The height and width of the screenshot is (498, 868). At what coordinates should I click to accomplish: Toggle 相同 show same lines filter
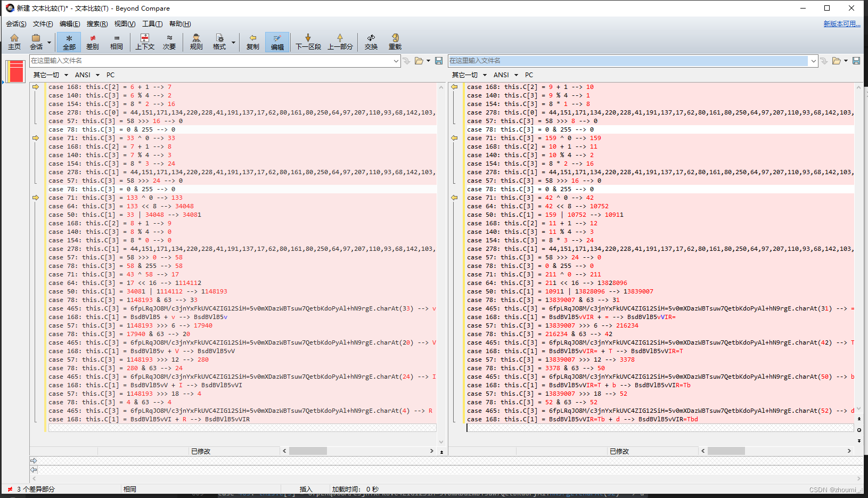[117, 42]
